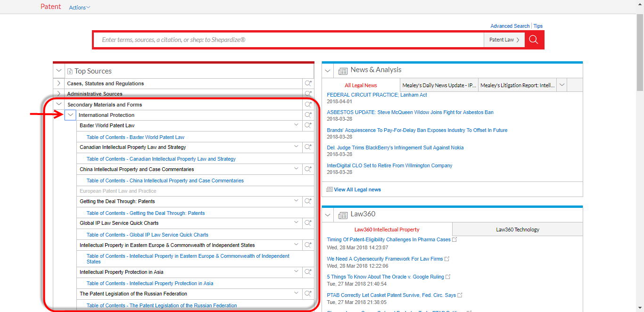Add Cases, Statutes and Regulations to search
The width and height of the screenshot is (644, 312).
coord(308,83)
